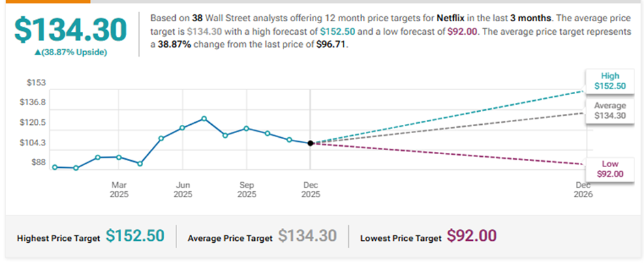Click the High $152.50 forecast label

pos(609,81)
